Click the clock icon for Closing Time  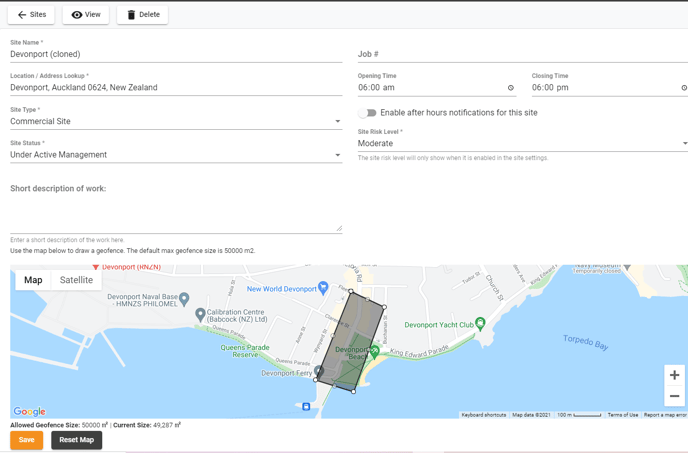pyautogui.click(x=684, y=88)
